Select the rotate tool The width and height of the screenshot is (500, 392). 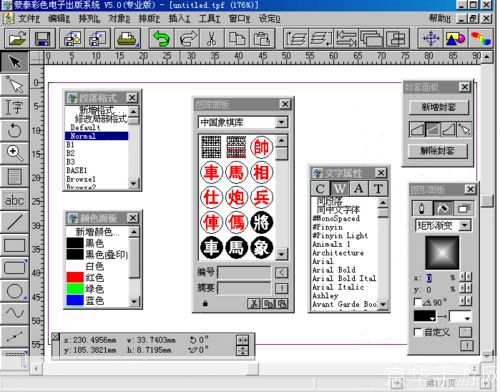(x=14, y=130)
